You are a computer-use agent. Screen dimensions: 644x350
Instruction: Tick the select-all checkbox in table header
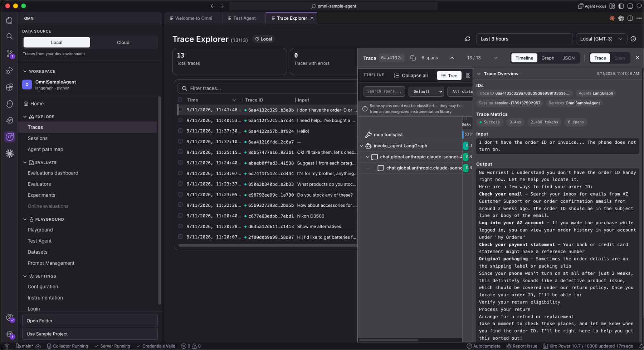(x=180, y=100)
